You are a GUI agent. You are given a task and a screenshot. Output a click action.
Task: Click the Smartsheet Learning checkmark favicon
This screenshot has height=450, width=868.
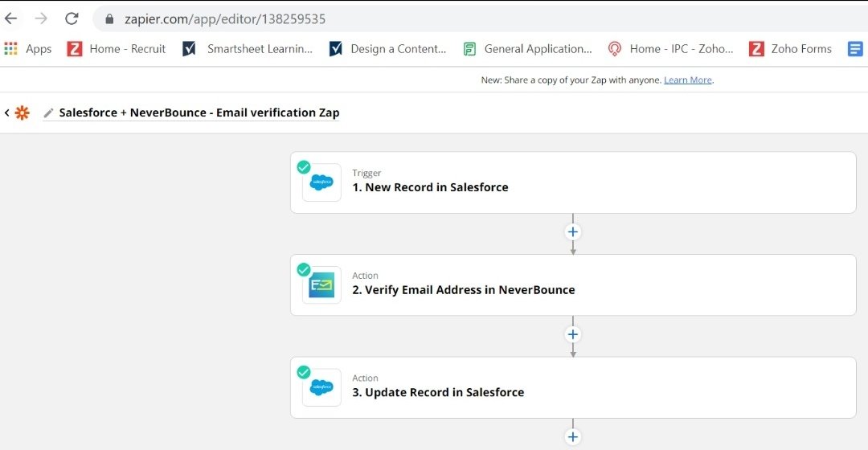coord(190,49)
